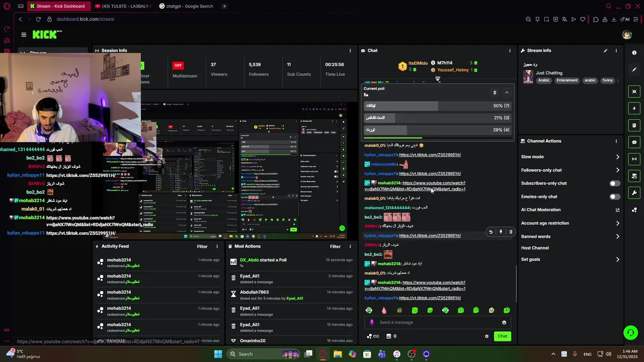
Task: Open the green support headset button
Action: [x=630, y=332]
